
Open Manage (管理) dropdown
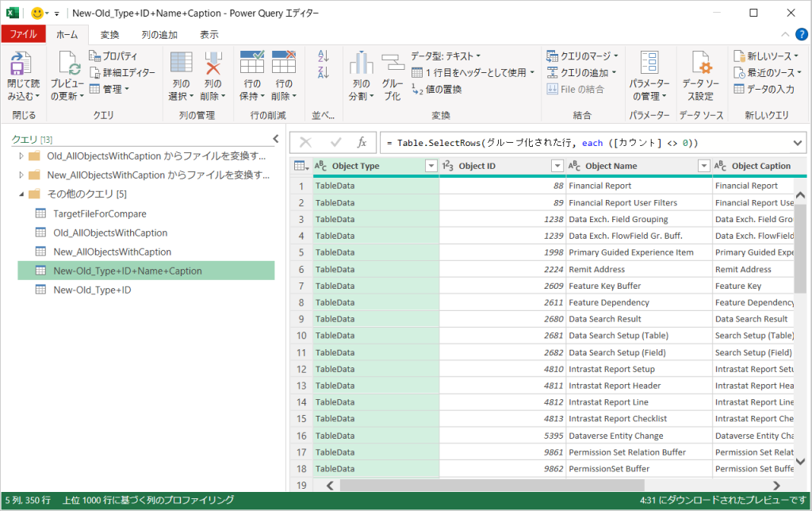109,89
